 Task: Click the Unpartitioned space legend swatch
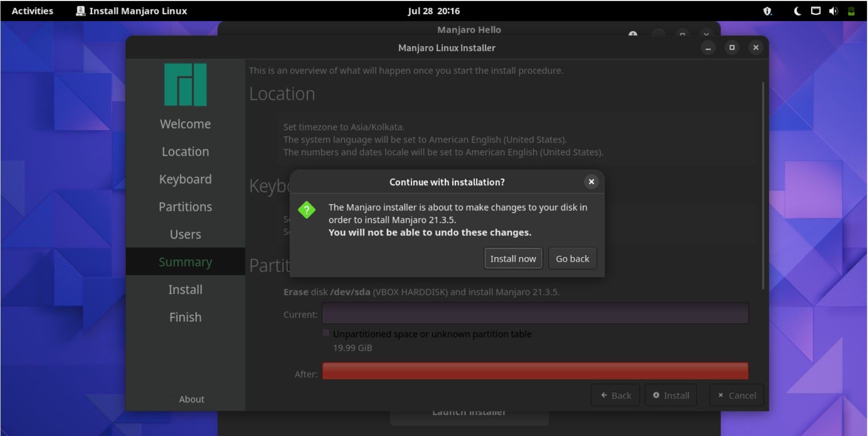(326, 333)
